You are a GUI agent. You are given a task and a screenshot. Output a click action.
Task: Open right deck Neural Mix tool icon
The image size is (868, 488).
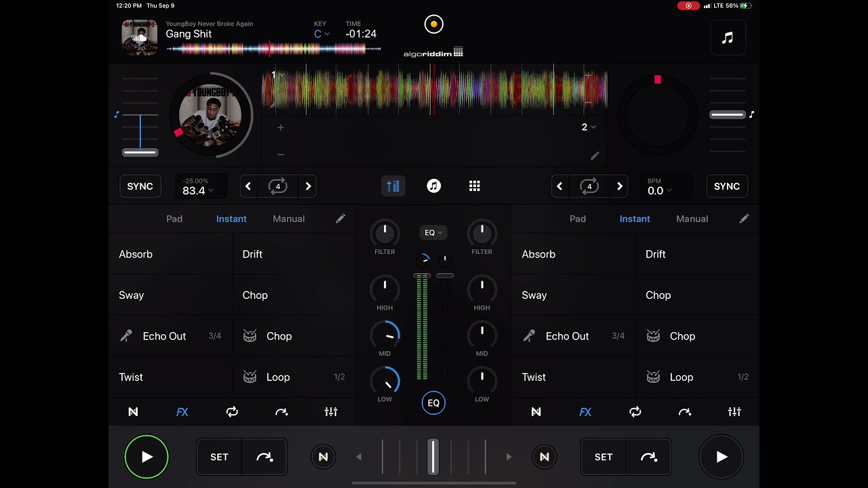coord(536,411)
